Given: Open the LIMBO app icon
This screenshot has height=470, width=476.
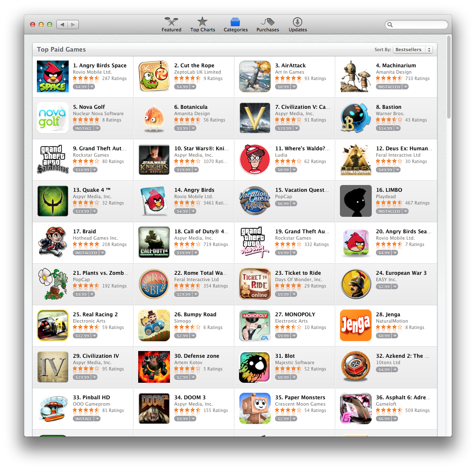Looking at the screenshot, I should [x=356, y=201].
